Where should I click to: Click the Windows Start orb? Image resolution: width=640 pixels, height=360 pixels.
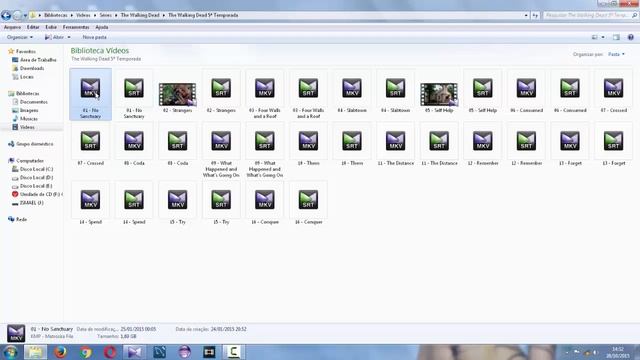(11, 352)
